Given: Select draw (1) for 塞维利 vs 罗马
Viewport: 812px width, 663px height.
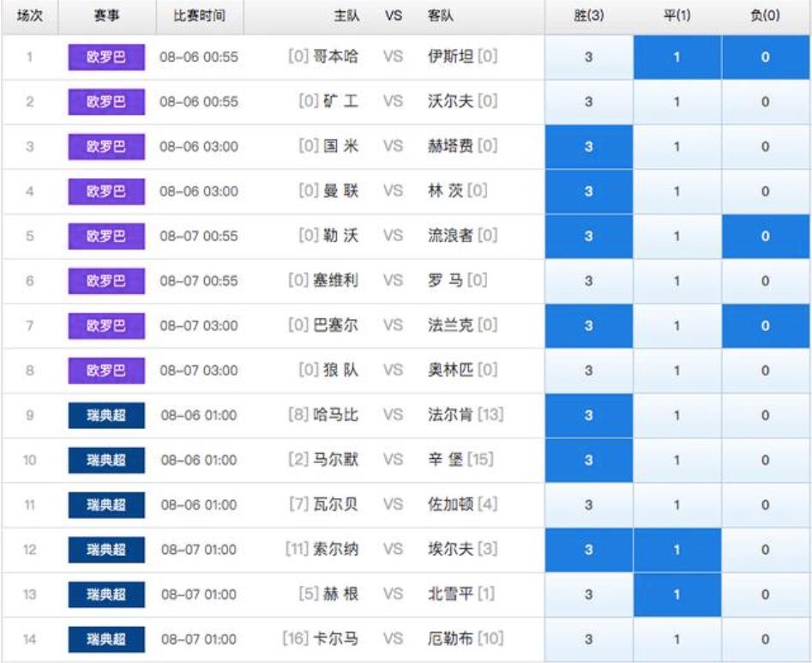Looking at the screenshot, I should [x=677, y=281].
